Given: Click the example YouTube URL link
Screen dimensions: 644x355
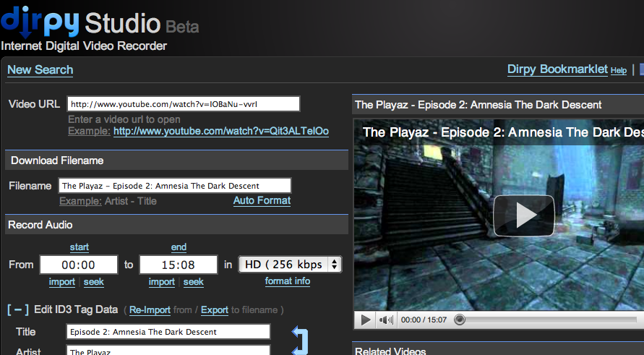Looking at the screenshot, I should (221, 131).
